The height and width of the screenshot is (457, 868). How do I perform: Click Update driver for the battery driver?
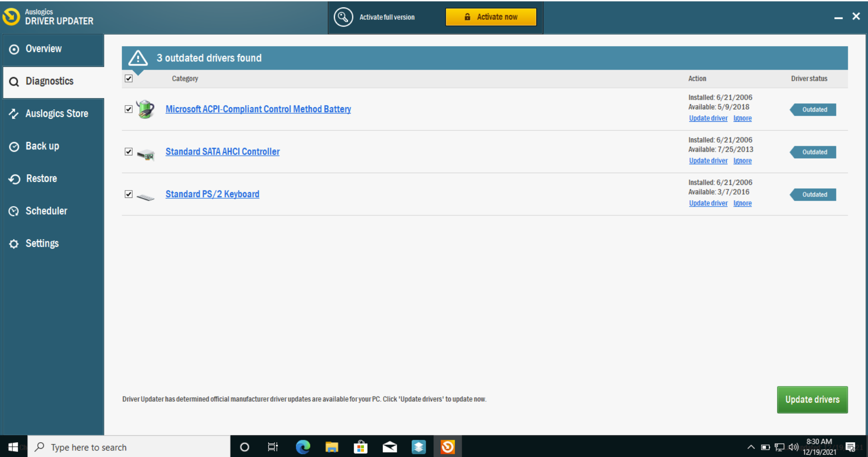coord(708,119)
